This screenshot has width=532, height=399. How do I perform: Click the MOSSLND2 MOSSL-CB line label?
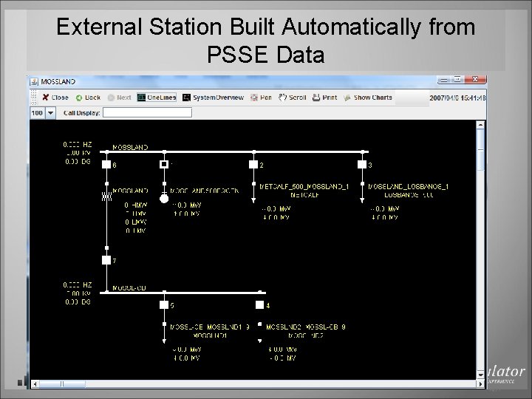point(306,327)
